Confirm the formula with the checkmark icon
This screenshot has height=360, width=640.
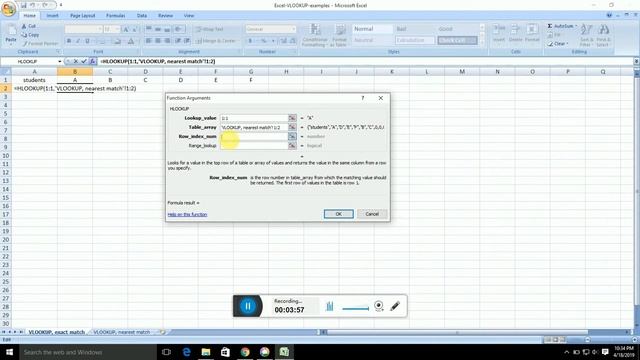pos(84,61)
